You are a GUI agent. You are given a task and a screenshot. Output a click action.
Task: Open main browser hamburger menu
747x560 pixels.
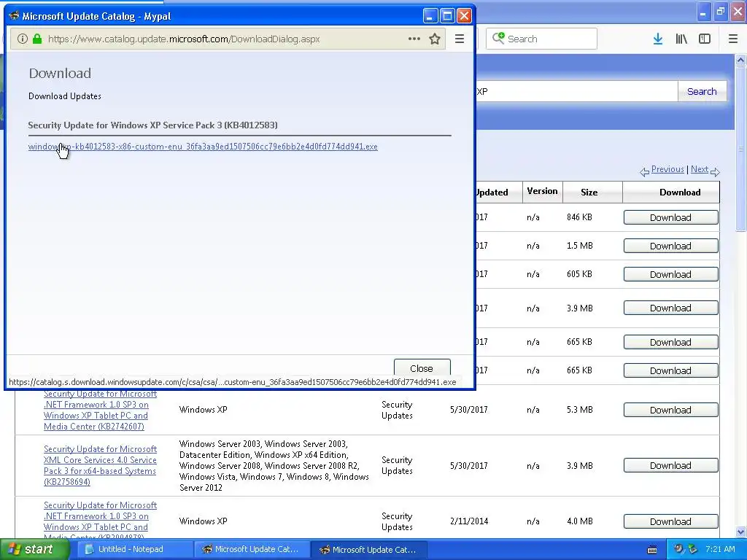[x=733, y=39]
